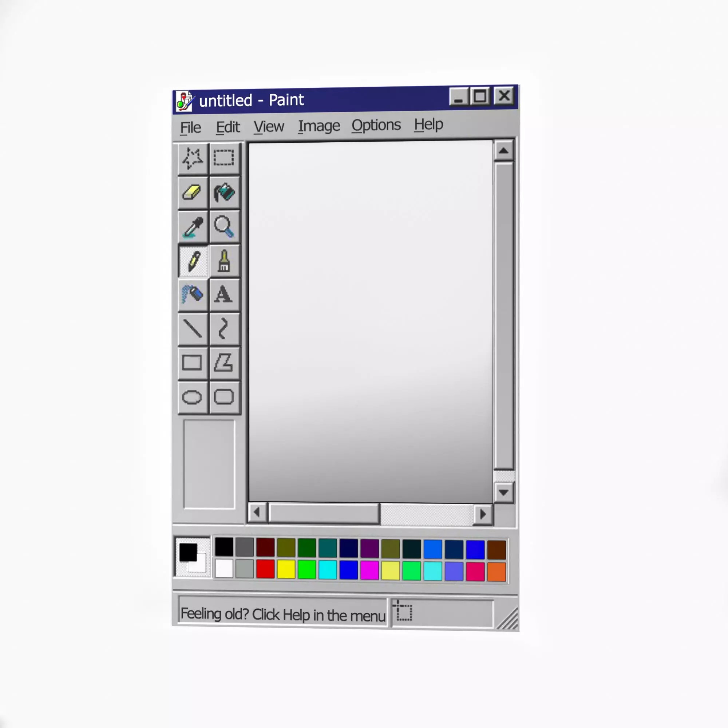The image size is (728, 728).
Task: Choose the Text tool
Action: [223, 294]
